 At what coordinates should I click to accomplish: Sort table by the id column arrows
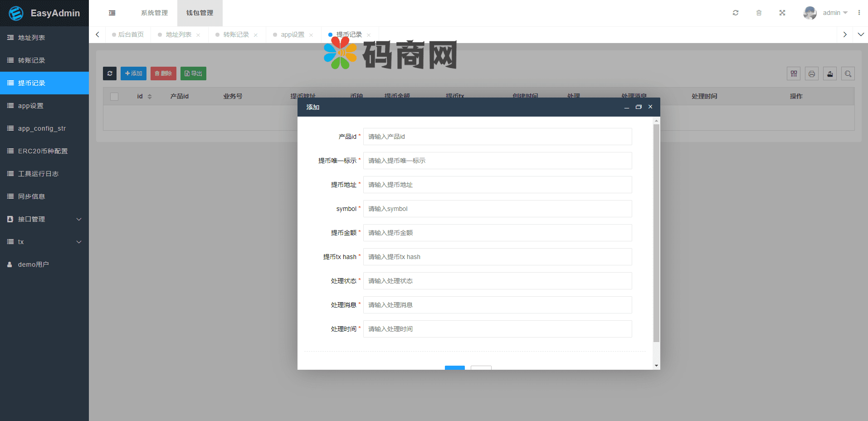(150, 96)
